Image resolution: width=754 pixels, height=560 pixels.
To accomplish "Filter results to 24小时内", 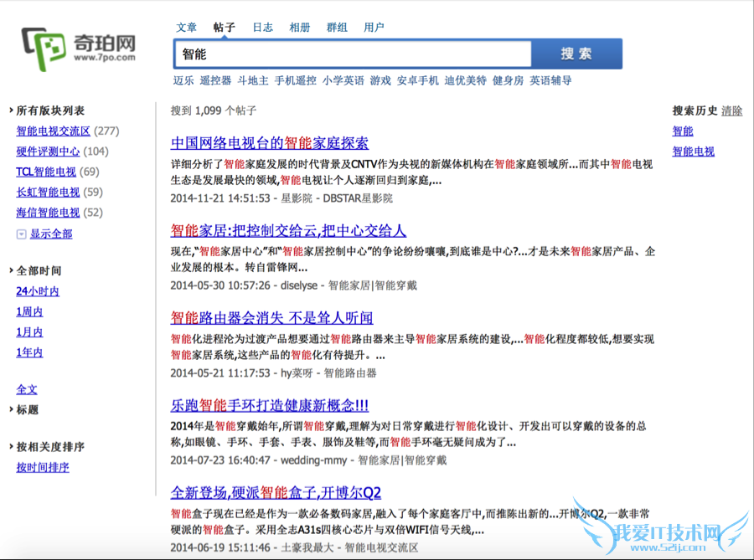I will click(x=38, y=291).
